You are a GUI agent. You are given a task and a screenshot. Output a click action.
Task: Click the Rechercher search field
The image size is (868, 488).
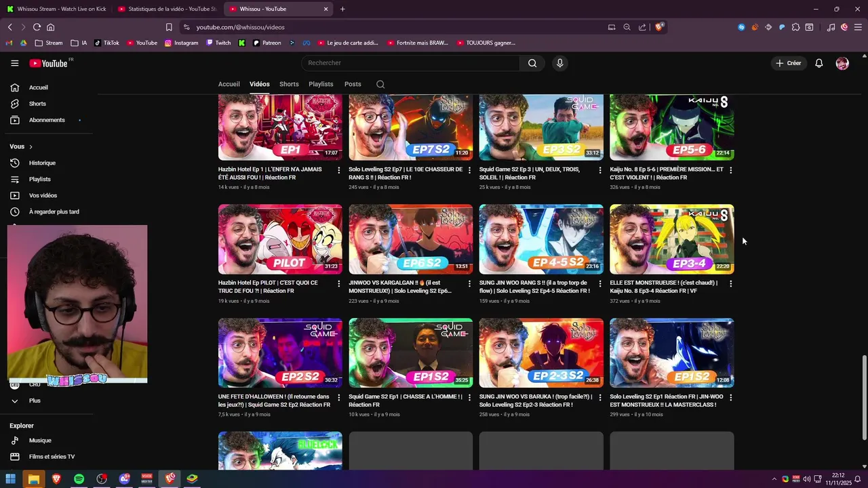tap(410, 63)
